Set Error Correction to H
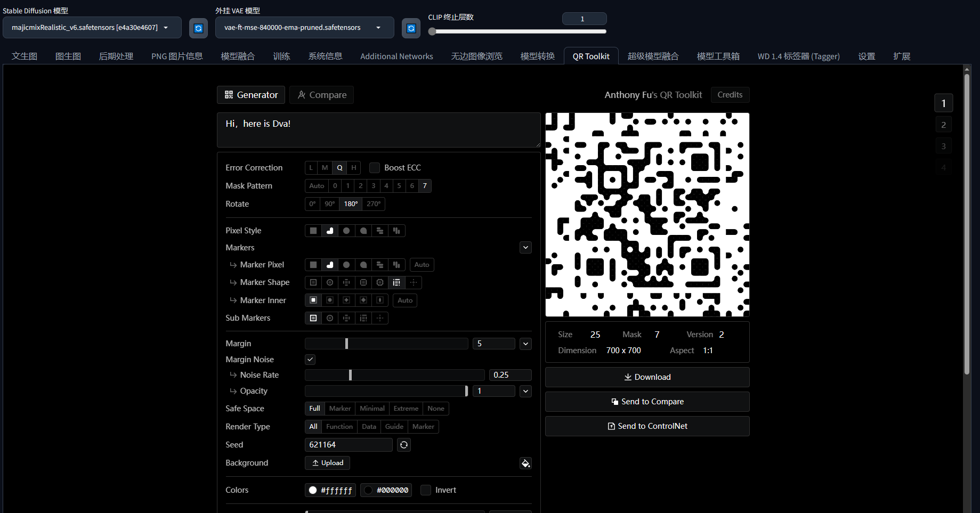This screenshot has height=513, width=980. (x=354, y=168)
